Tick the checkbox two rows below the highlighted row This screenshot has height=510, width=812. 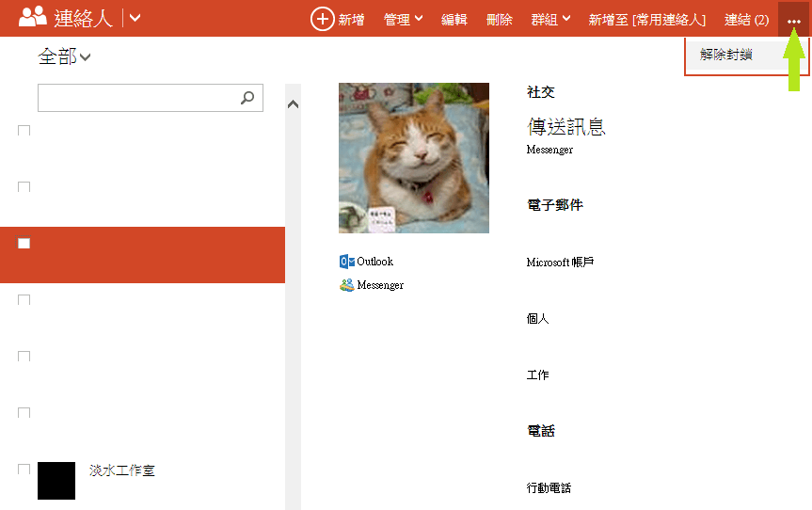(x=24, y=356)
